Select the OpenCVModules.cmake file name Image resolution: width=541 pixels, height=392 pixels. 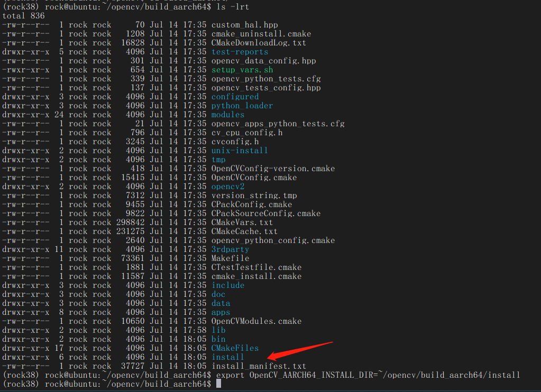(x=256, y=321)
